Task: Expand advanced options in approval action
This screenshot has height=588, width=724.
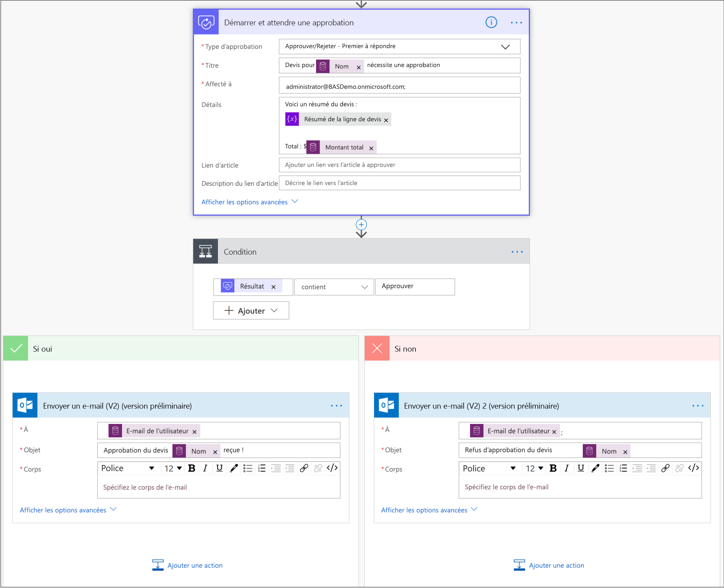Action: tap(249, 202)
